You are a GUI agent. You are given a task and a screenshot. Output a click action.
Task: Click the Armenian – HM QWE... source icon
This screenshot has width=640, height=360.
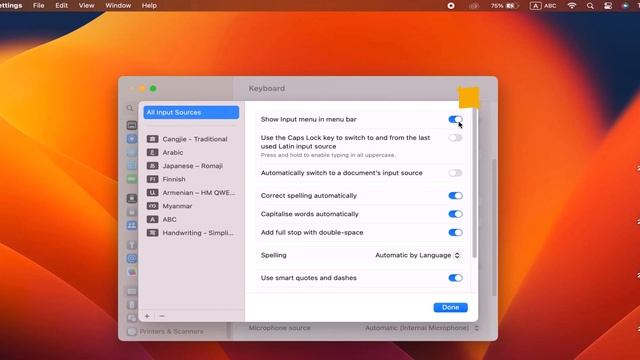click(152, 193)
